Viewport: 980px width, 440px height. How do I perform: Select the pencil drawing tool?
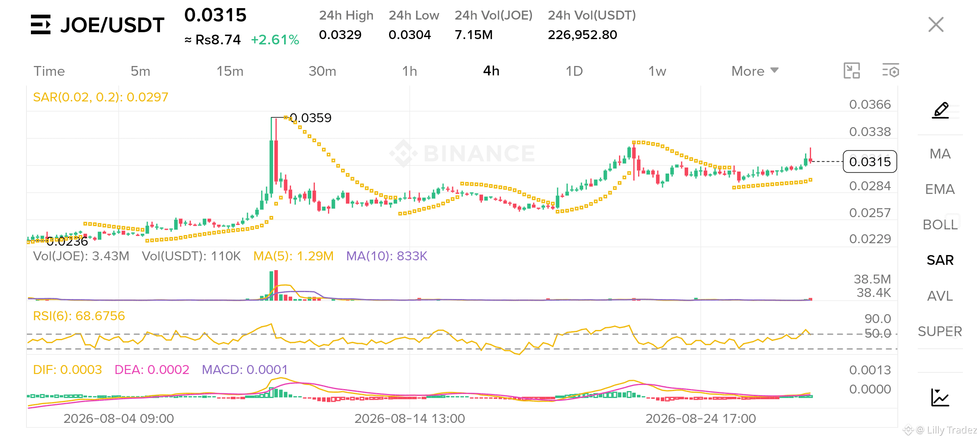941,110
